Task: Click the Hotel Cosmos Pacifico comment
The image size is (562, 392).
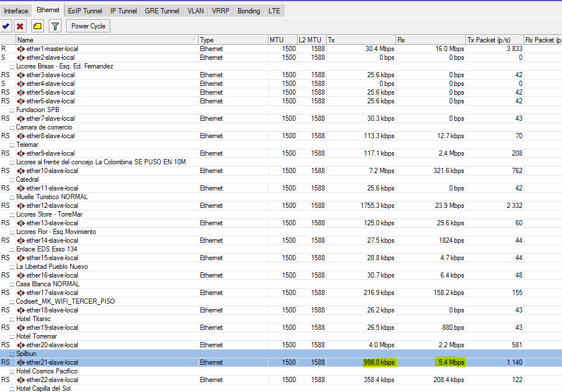Action: click(x=46, y=371)
